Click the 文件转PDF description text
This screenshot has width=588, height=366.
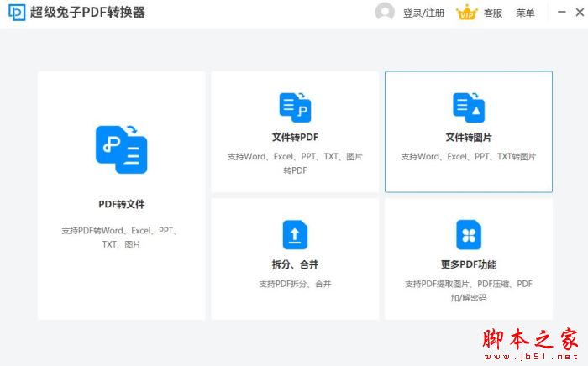click(295, 164)
